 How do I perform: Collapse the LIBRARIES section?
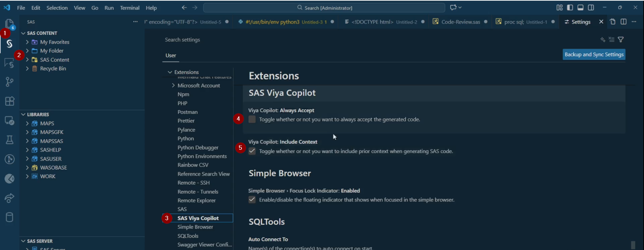pyautogui.click(x=23, y=114)
